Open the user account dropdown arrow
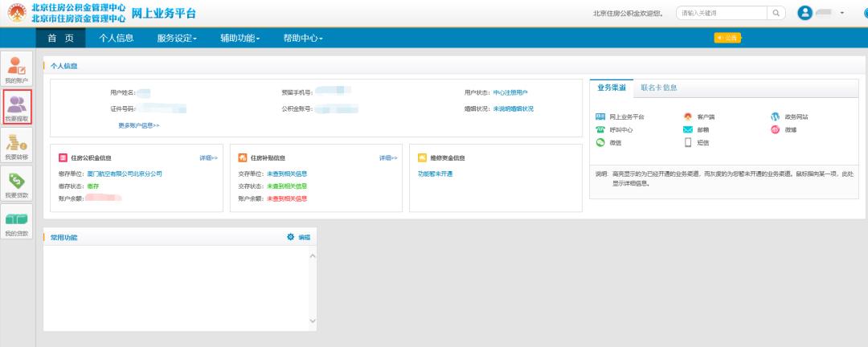The height and width of the screenshot is (347, 868). [842, 13]
